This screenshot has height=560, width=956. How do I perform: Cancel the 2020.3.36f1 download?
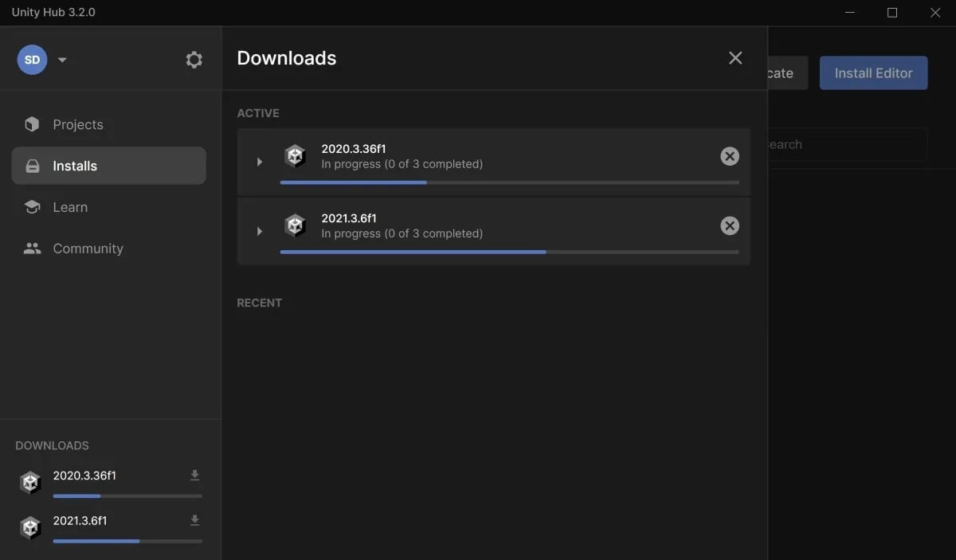click(730, 156)
